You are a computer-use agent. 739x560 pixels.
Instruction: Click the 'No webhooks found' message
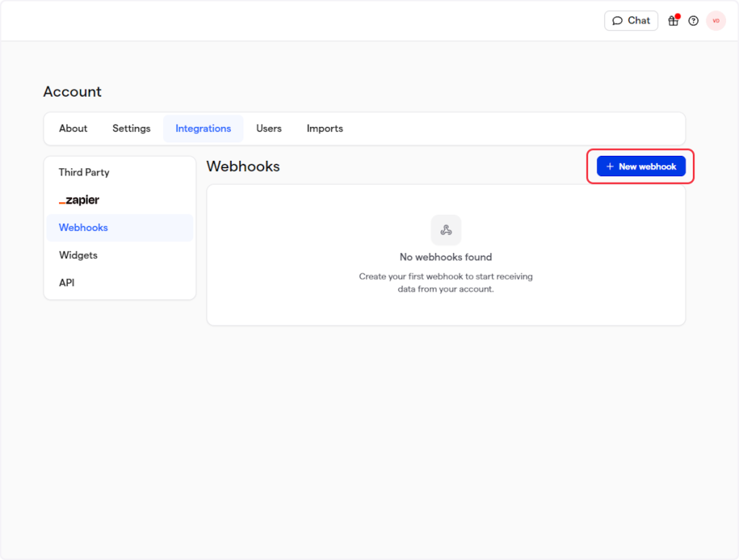[446, 257]
